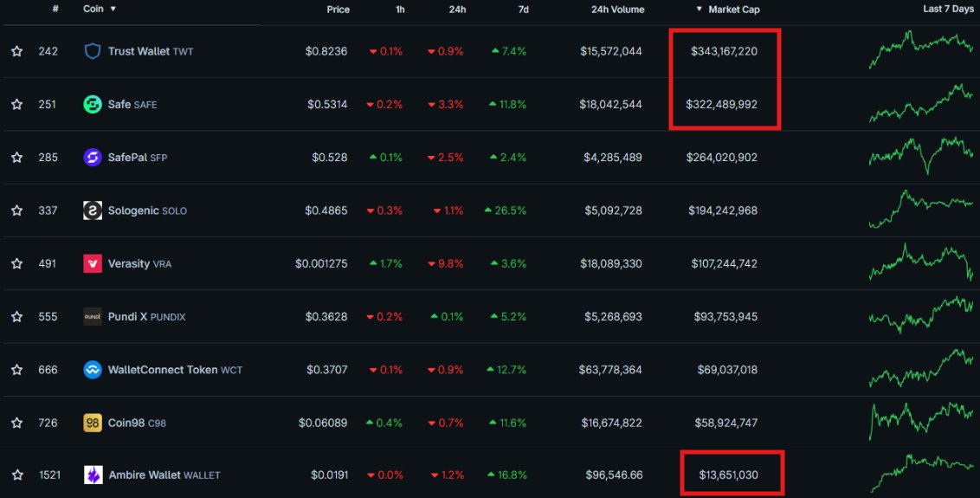The width and height of the screenshot is (980, 498).
Task: Click the Coin98 yellow logo
Action: 93,423
